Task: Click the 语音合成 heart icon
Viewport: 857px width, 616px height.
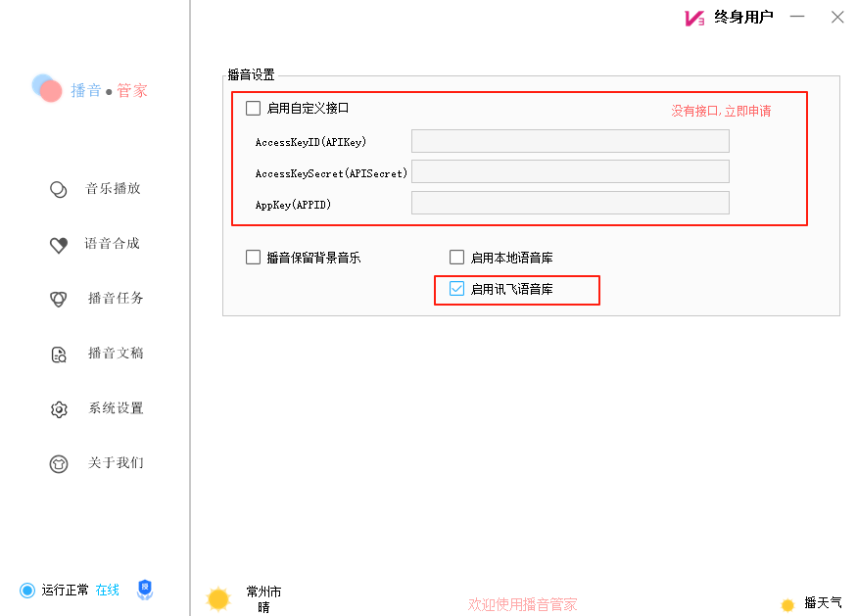Action: [59, 244]
